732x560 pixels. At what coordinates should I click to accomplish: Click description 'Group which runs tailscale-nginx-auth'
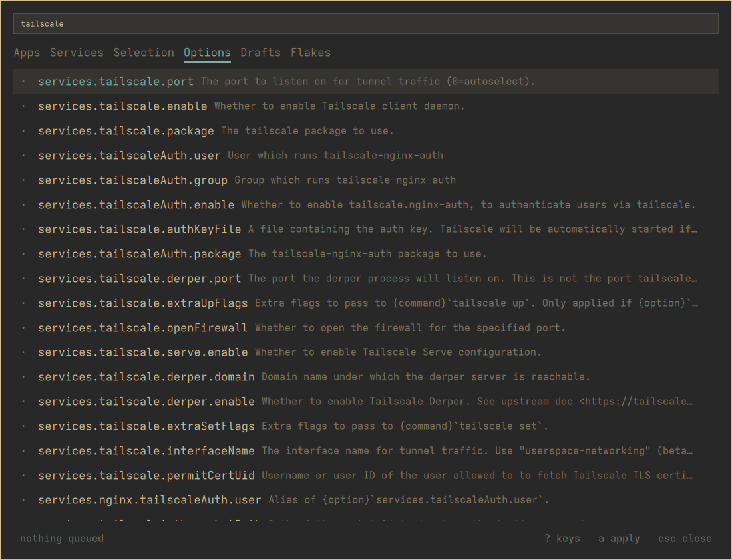tap(345, 180)
